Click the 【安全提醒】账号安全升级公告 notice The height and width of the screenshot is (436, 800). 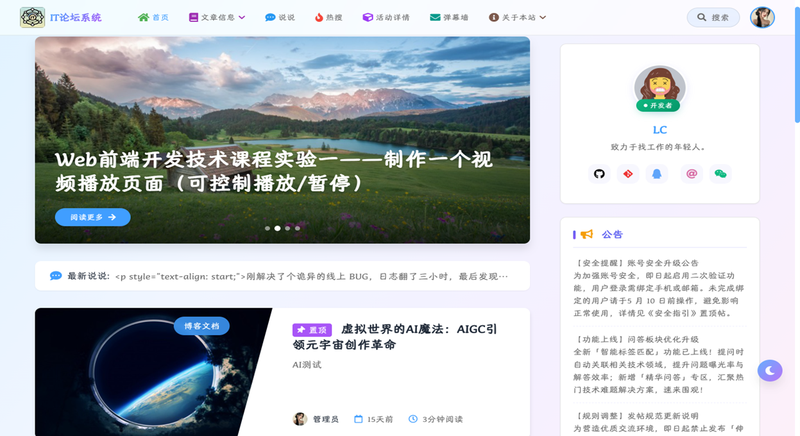tap(659, 288)
